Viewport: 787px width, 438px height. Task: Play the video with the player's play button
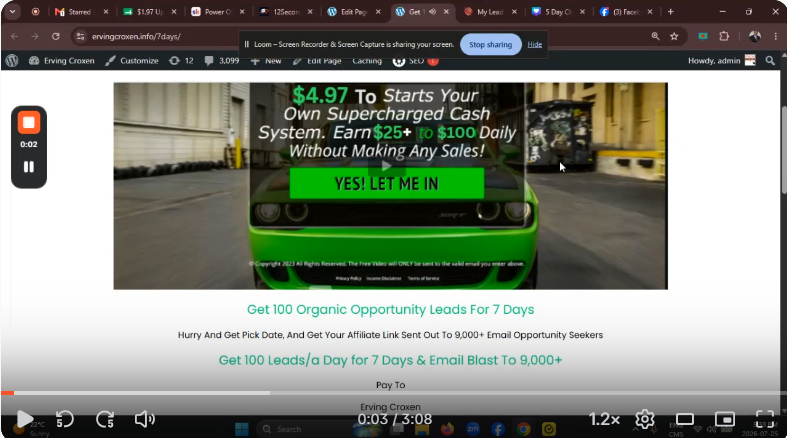24,419
